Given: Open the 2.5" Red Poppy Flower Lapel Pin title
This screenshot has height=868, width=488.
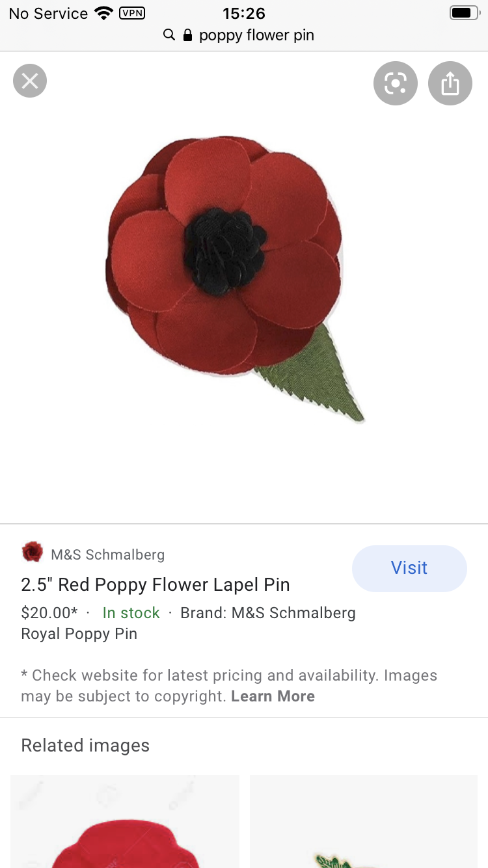Looking at the screenshot, I should pyautogui.click(x=156, y=584).
